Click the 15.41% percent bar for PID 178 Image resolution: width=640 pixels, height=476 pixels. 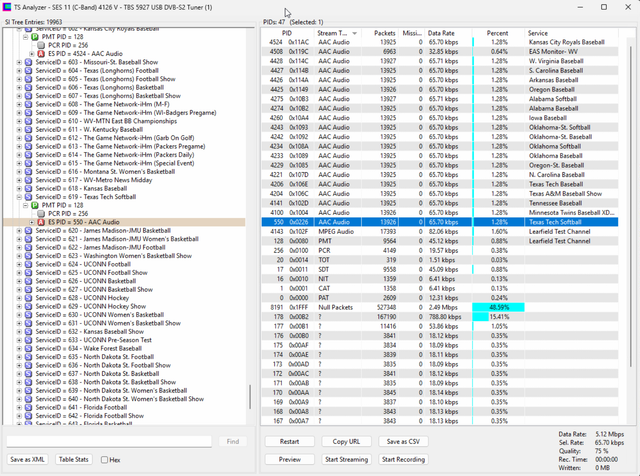pyautogui.click(x=480, y=317)
